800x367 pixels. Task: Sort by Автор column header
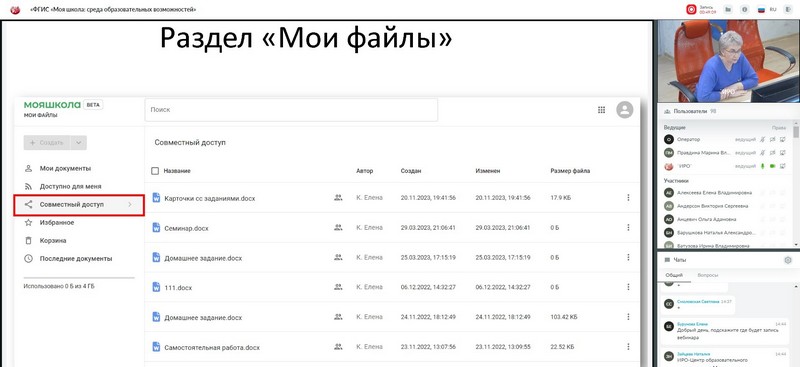point(364,171)
